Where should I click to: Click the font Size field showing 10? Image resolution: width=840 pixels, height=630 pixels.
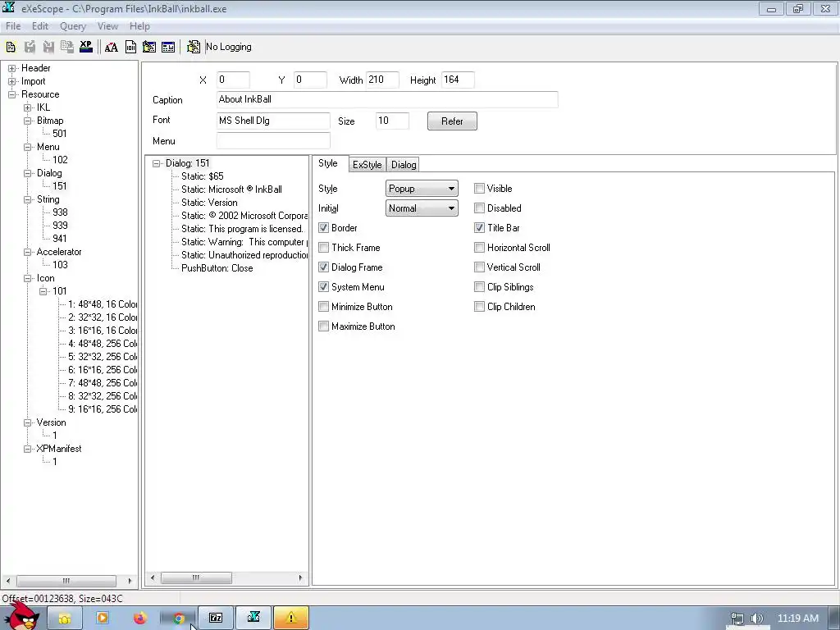coord(393,121)
